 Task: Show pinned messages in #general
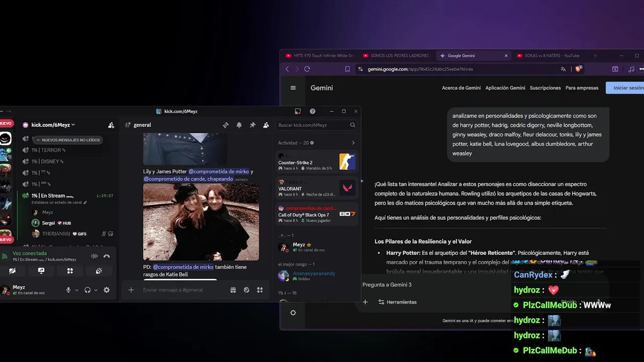tap(253, 125)
